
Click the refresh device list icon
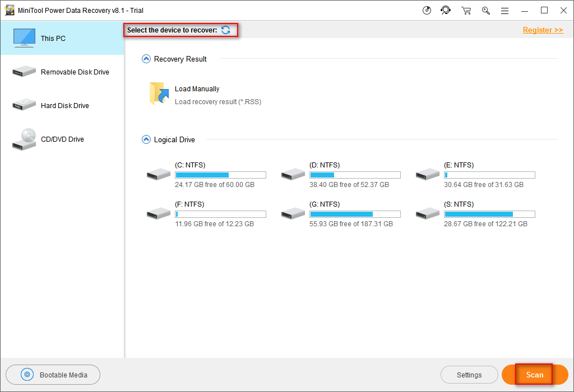226,30
